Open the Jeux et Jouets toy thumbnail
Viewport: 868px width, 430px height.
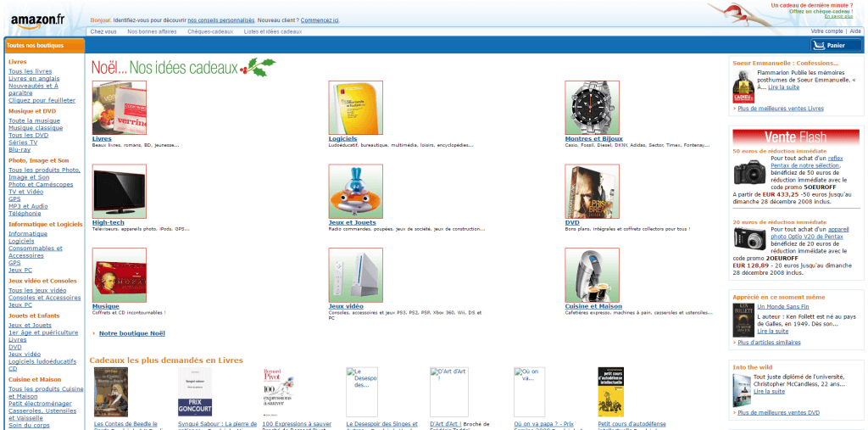[355, 191]
